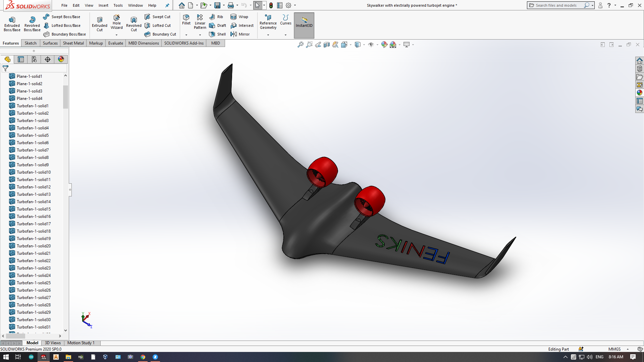Switch to PropertyManager tab

(x=21, y=59)
